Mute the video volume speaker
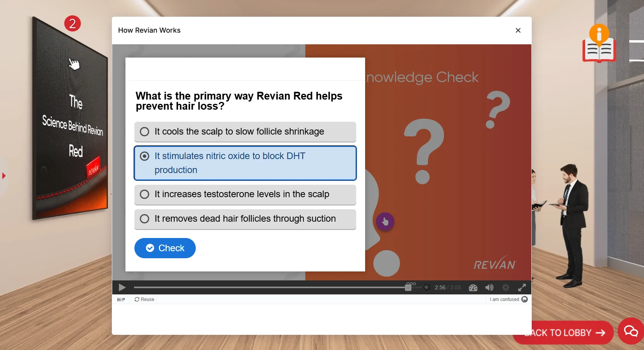The image size is (644, 350). (x=489, y=288)
